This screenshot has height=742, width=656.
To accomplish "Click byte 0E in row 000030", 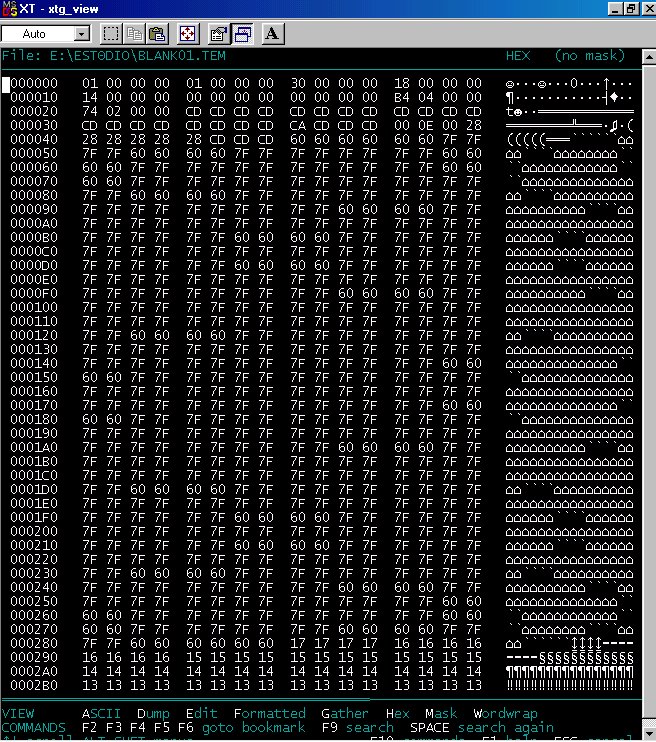I will [x=426, y=125].
